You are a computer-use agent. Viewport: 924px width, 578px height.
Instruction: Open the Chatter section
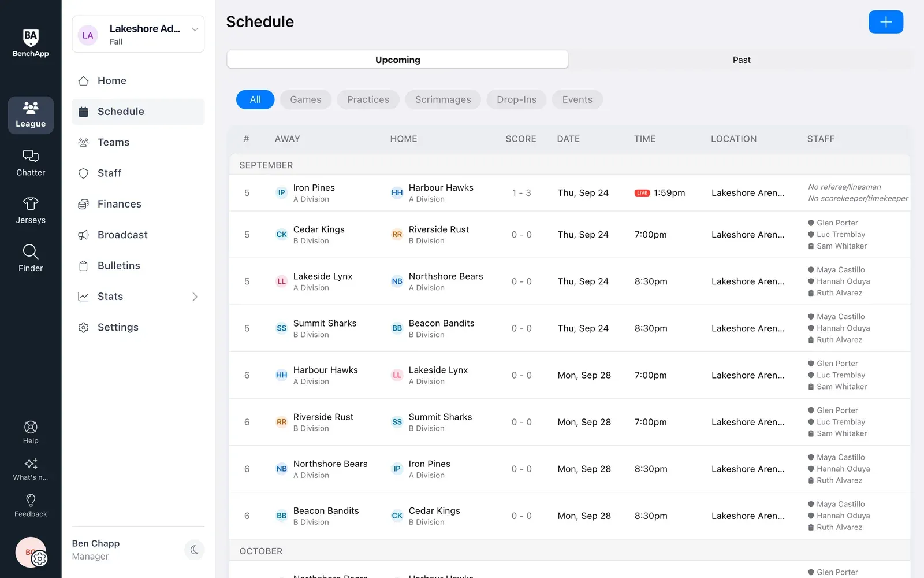pyautogui.click(x=31, y=163)
